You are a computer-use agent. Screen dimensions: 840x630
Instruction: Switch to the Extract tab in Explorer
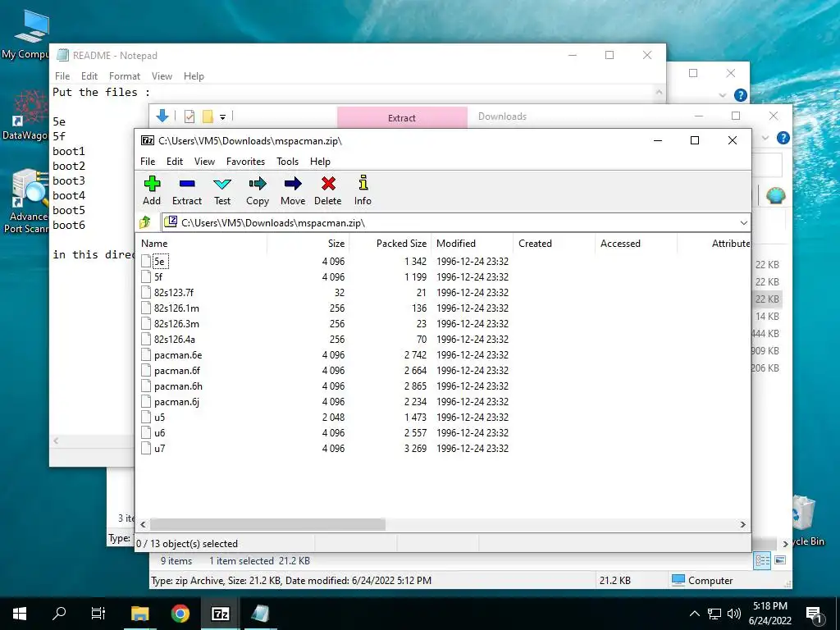click(x=402, y=118)
